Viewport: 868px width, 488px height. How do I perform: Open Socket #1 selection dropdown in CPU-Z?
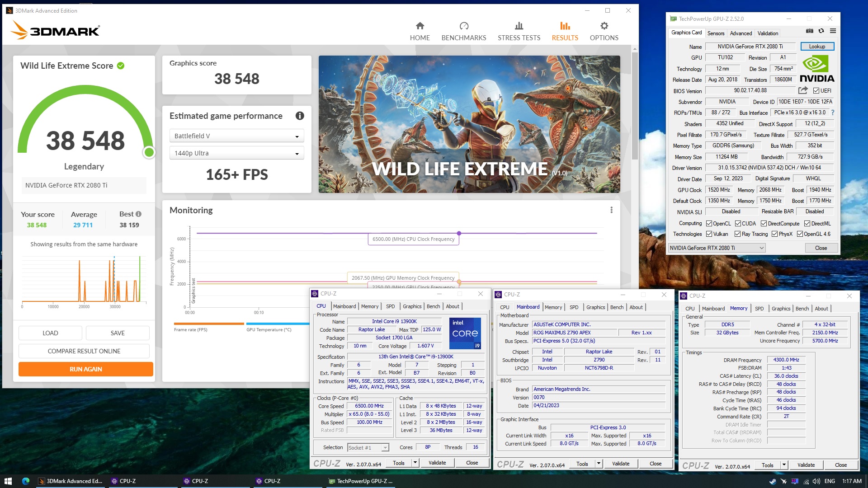[368, 448]
